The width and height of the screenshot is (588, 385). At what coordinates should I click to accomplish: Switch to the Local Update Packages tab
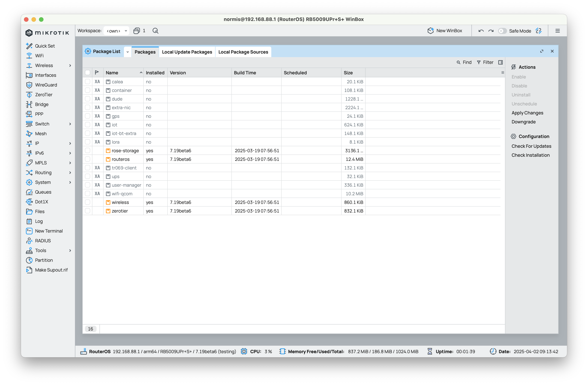coord(187,52)
